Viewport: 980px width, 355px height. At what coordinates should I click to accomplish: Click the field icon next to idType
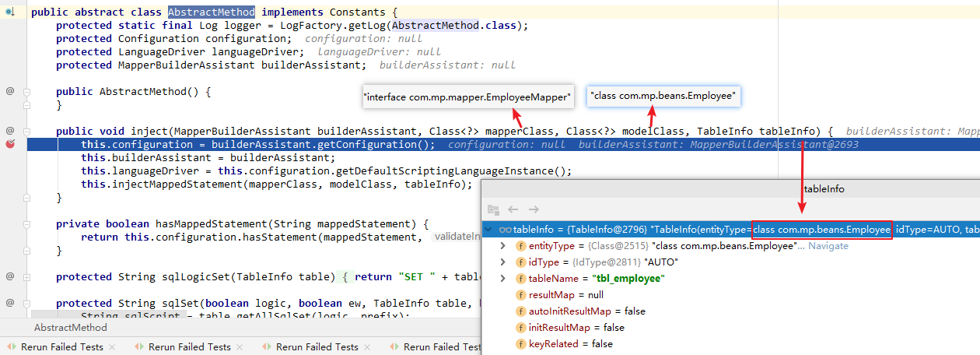pyautogui.click(x=521, y=262)
